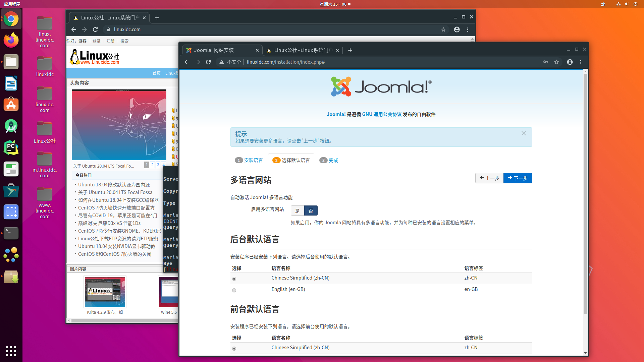Reload the Joomla installation page

pyautogui.click(x=208, y=62)
